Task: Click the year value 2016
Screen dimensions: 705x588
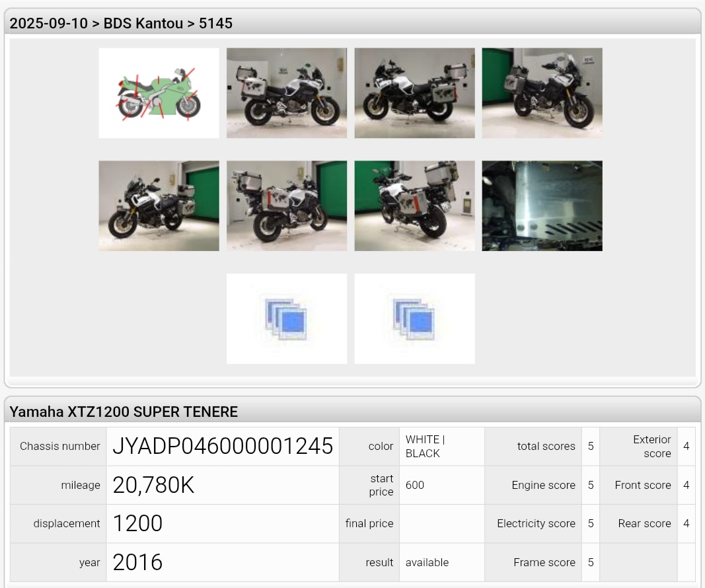Action: coord(137,562)
